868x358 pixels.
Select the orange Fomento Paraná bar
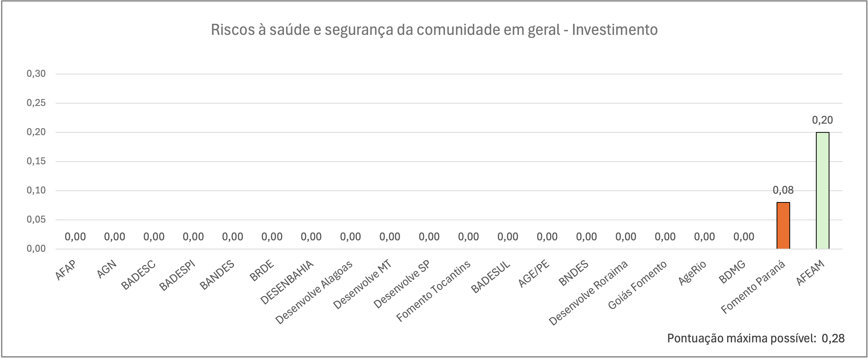click(783, 226)
